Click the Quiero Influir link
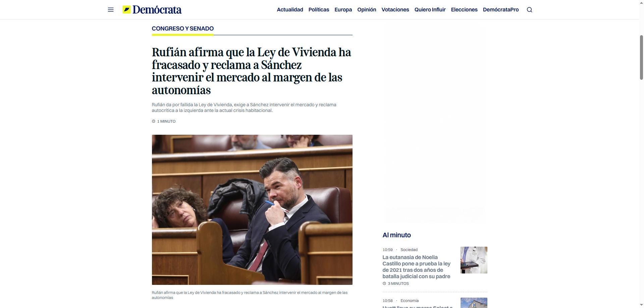The height and width of the screenshot is (308, 644). (430, 10)
